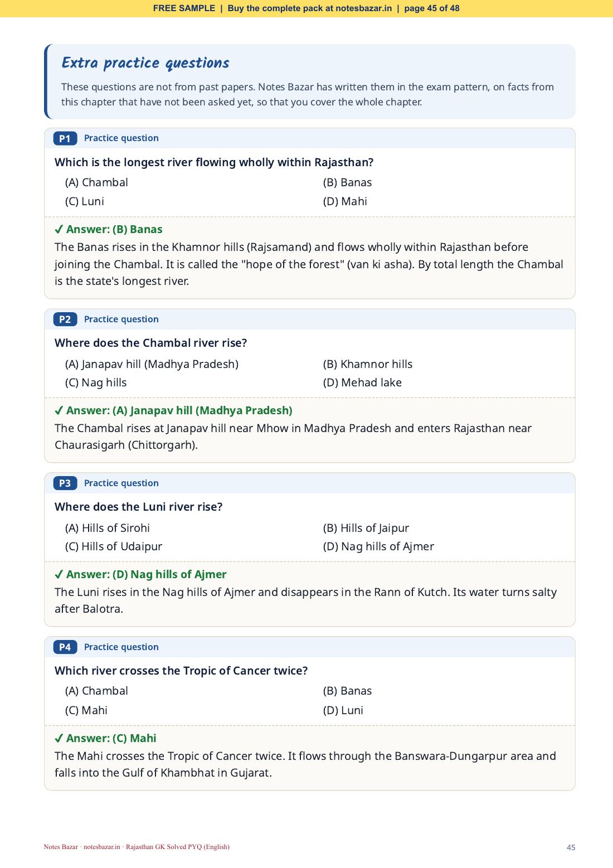
Task: Choose option (A) Janapav hill (Madhya Pradesh)
Action: [152, 364]
